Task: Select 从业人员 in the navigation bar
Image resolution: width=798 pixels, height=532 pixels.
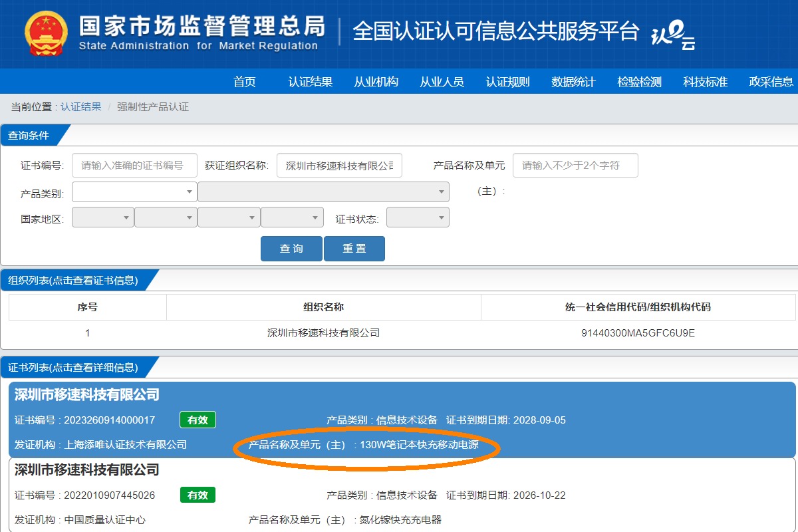Action: (x=442, y=82)
